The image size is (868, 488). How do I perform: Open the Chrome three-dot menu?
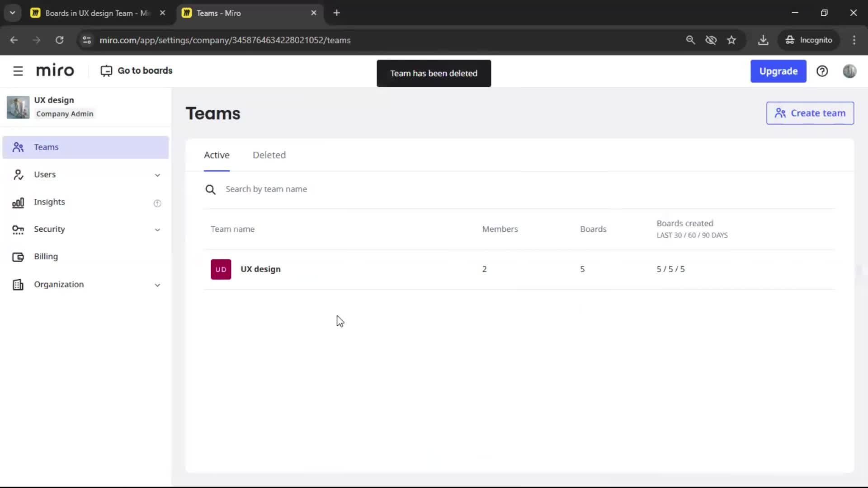coord(854,40)
